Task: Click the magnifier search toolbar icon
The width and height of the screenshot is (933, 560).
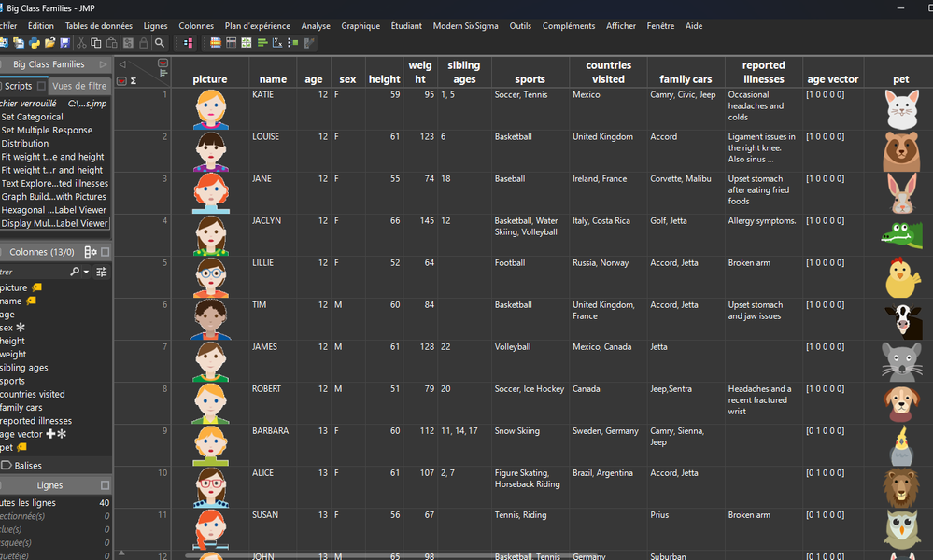Action: point(160,43)
